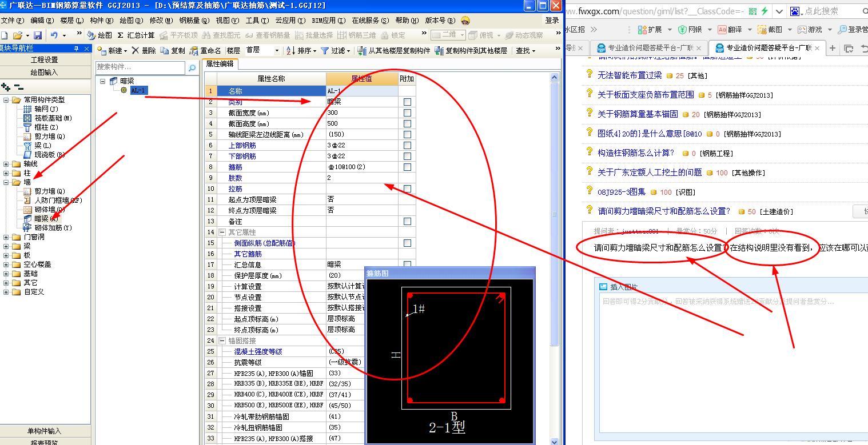Click the helmet mascot icon in menu bar
This screenshot has height=445, width=868.
[x=465, y=20]
